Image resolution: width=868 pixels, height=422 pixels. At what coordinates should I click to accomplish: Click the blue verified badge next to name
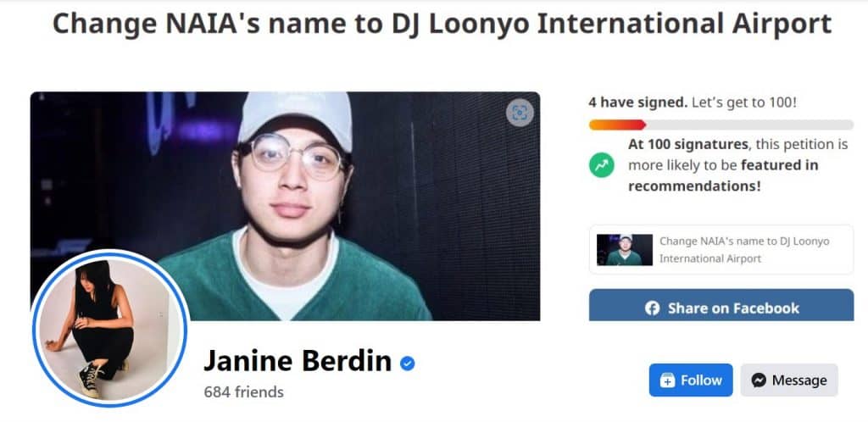(x=408, y=364)
